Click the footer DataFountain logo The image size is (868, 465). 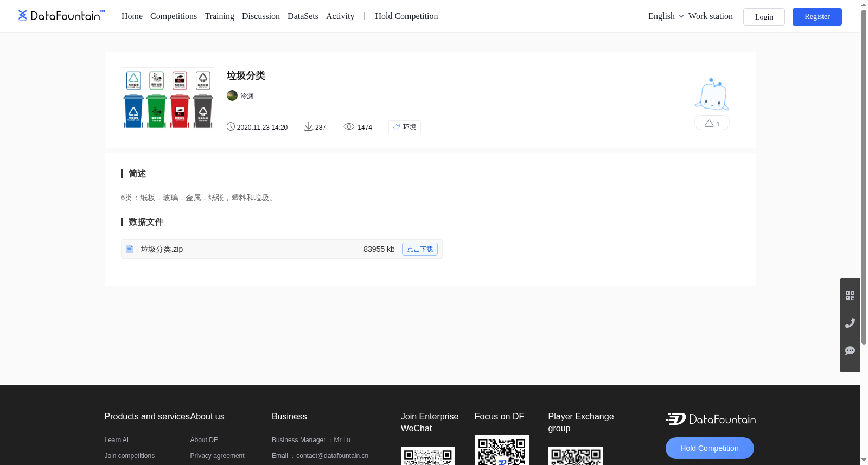[711, 419]
